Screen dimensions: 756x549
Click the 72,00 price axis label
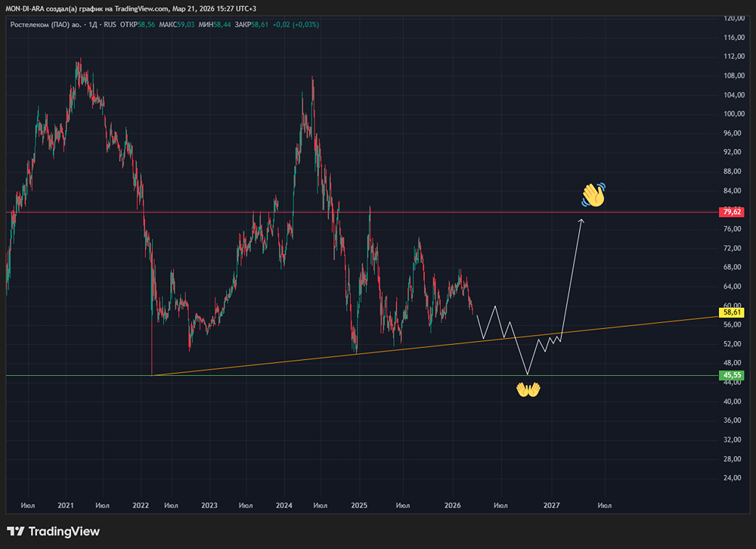pos(734,248)
